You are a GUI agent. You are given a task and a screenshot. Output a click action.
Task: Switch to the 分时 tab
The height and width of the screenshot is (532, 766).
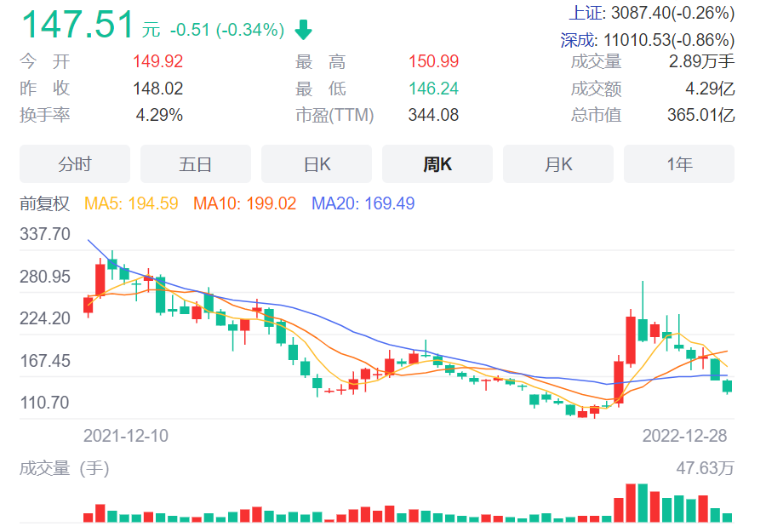click(x=75, y=164)
